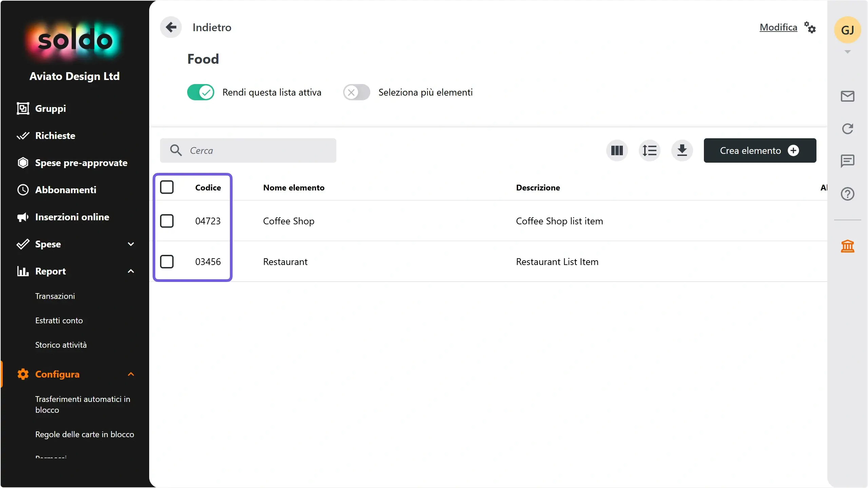This screenshot has height=488, width=868.
Task: Click the Indietro back label
Action: (212, 27)
